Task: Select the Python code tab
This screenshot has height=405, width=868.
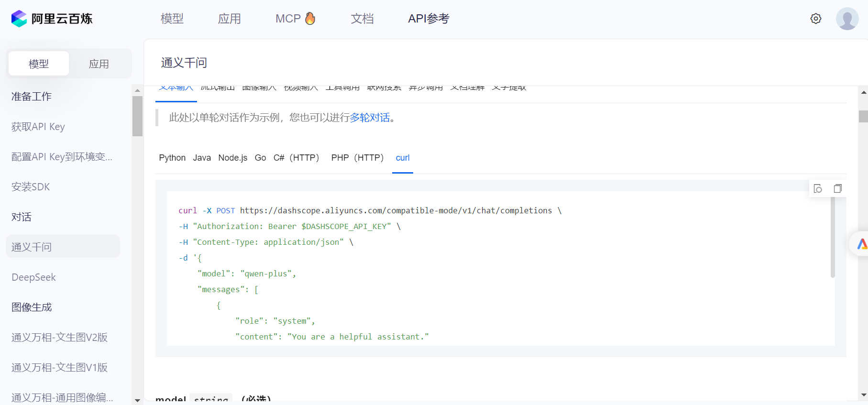Action: tap(172, 158)
